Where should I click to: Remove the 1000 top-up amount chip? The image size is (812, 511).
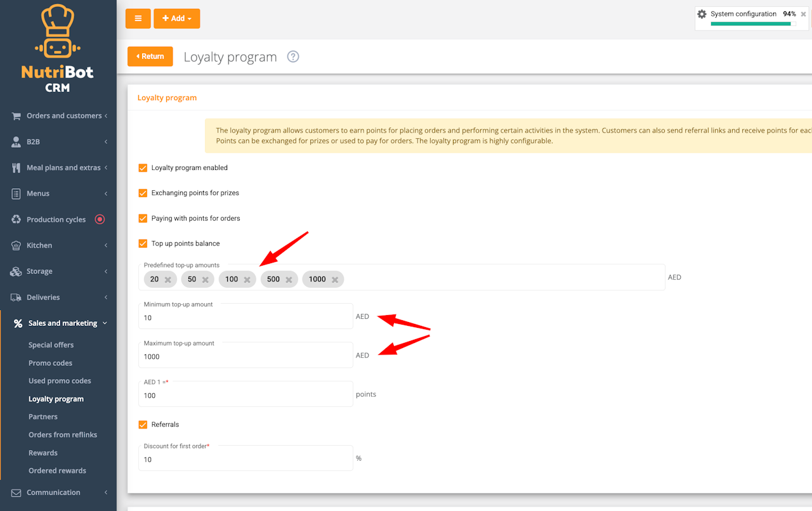[335, 280]
